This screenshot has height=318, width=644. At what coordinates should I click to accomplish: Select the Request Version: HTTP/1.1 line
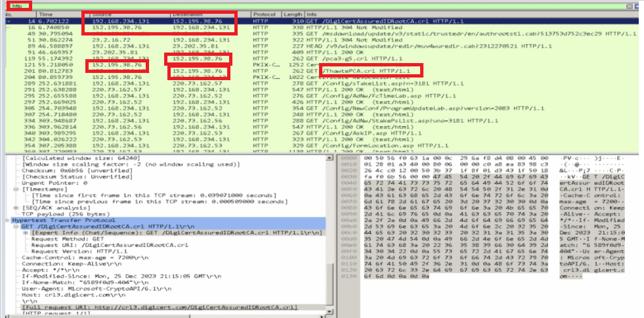click(x=79, y=251)
